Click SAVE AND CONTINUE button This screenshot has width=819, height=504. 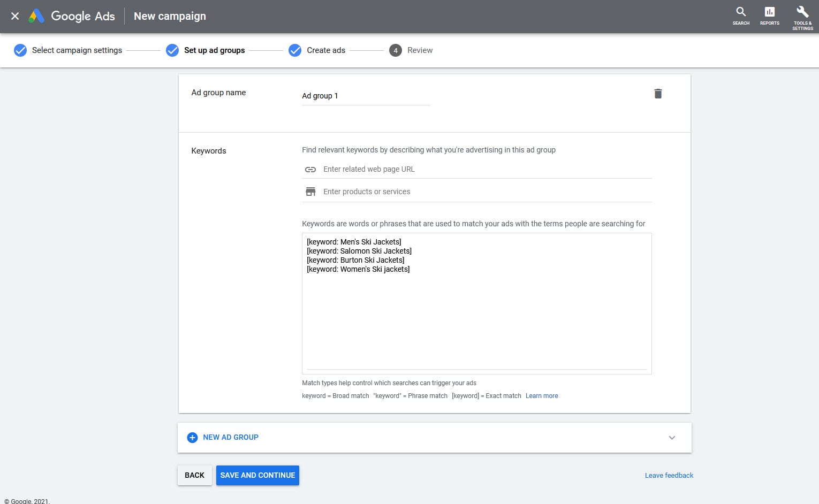[x=257, y=475]
